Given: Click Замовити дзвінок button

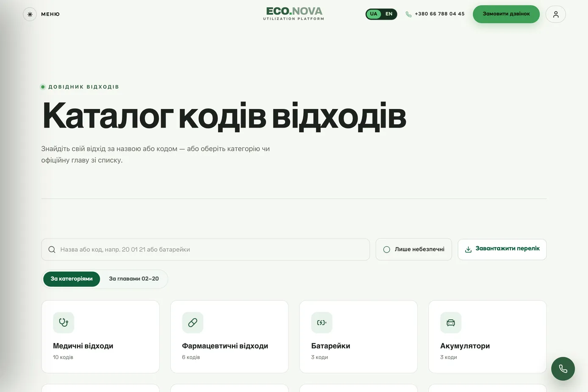Looking at the screenshot, I should pyautogui.click(x=506, y=14).
